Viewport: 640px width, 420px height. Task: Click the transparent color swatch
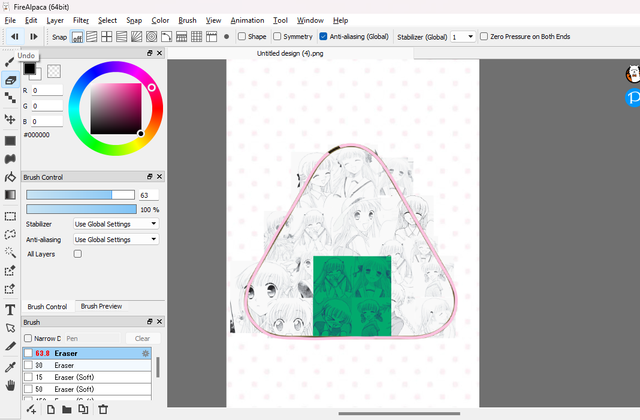coord(54,71)
